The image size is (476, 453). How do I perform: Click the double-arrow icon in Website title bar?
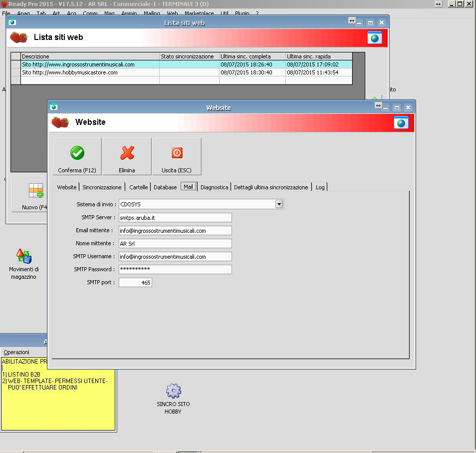pyautogui.click(x=378, y=105)
